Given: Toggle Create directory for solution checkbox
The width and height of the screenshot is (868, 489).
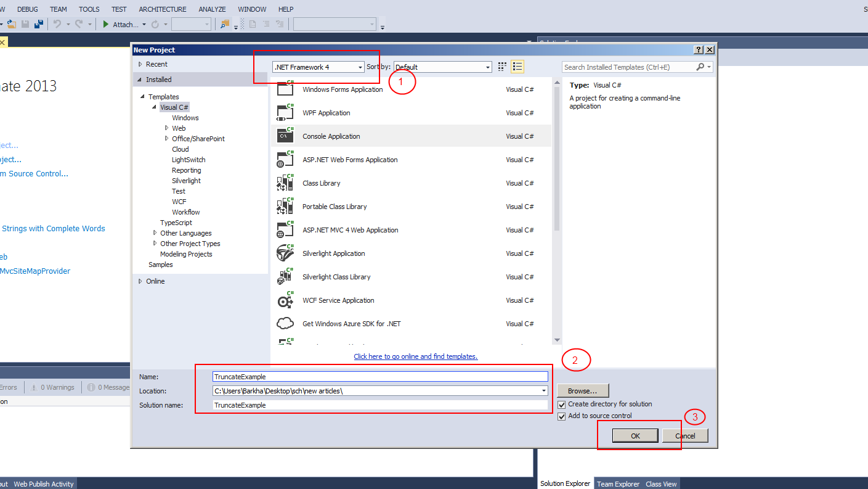Looking at the screenshot, I should pos(561,405).
